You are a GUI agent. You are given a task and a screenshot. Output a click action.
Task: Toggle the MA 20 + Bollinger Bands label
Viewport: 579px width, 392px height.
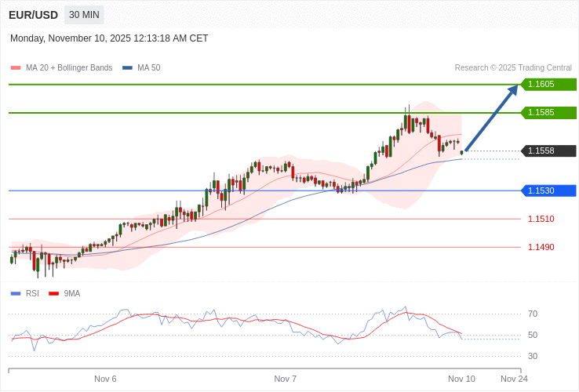click(69, 68)
